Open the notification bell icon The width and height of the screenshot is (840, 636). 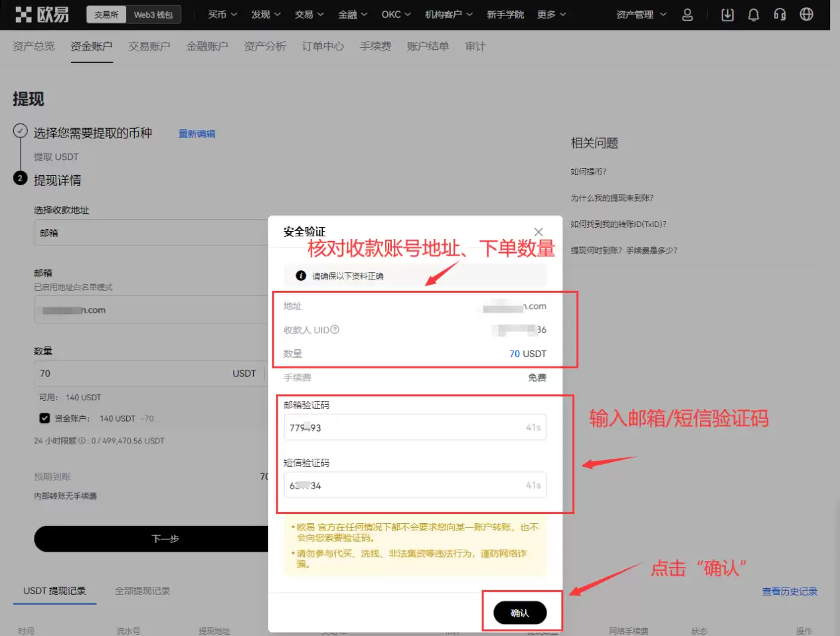753,14
